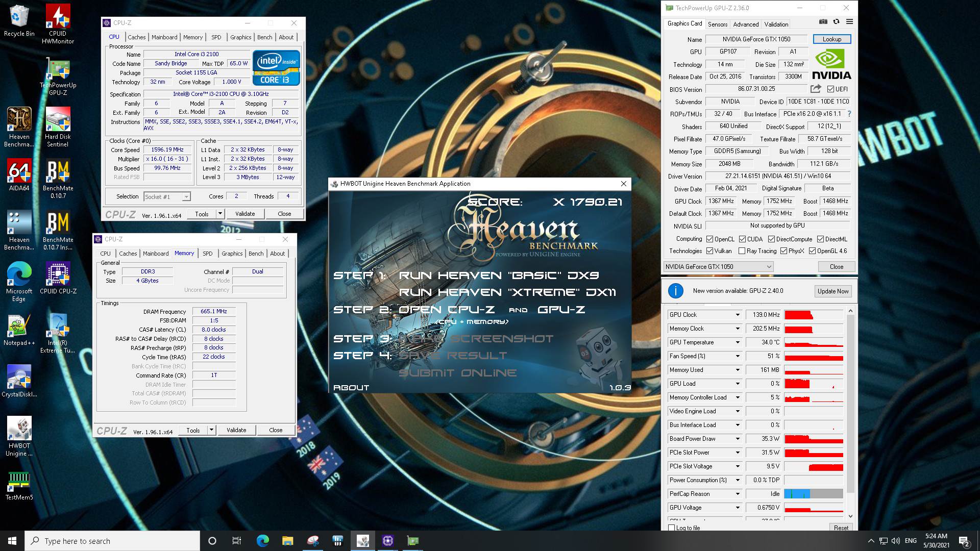This screenshot has height=551, width=980.
Task: Open CPUID CPU-Z desktop icon
Action: pyautogui.click(x=58, y=278)
